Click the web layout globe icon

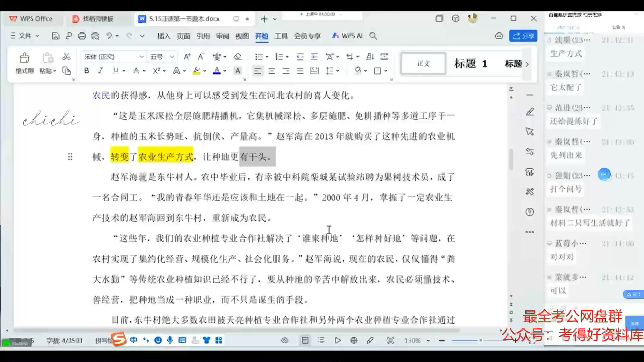click(354, 340)
